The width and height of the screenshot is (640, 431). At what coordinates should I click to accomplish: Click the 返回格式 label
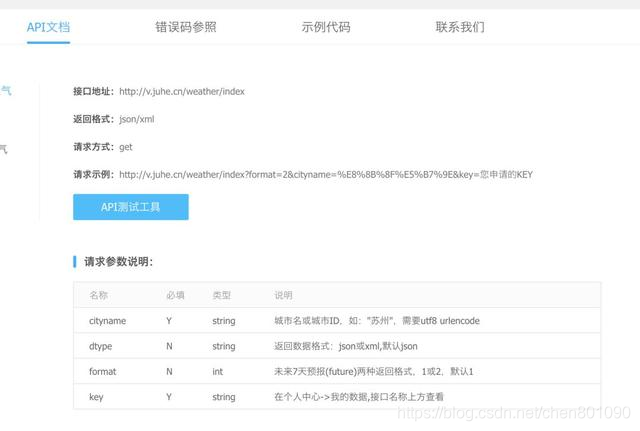[93, 119]
